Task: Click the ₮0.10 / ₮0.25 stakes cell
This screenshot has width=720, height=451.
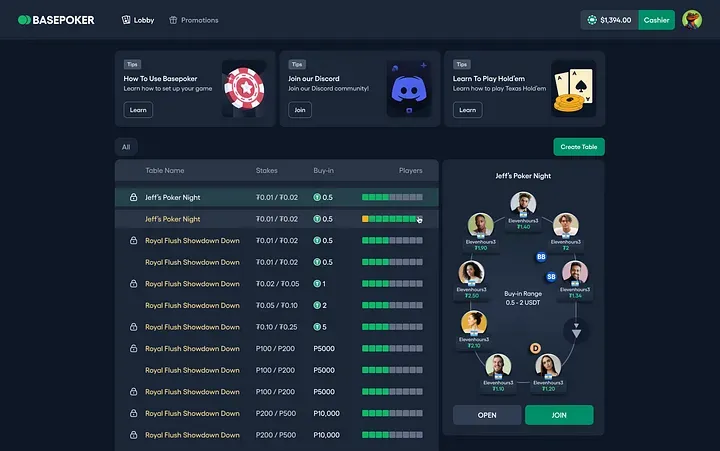Action: pyautogui.click(x=276, y=327)
